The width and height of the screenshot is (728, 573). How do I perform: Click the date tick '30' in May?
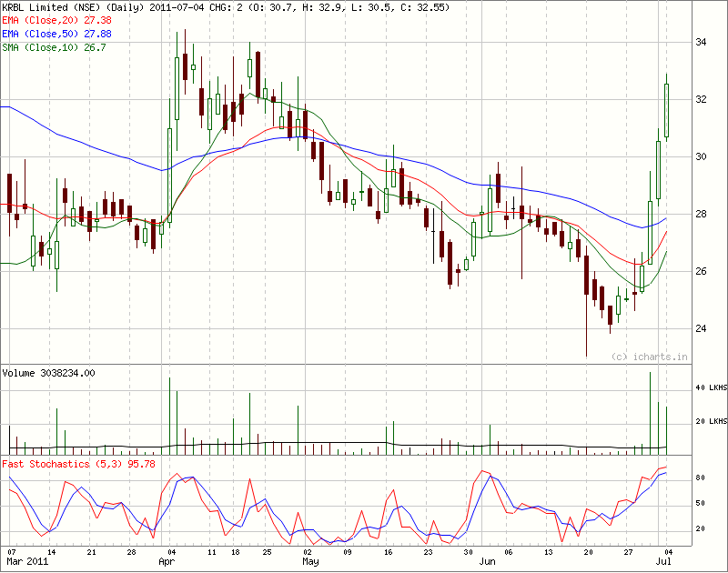point(468,552)
